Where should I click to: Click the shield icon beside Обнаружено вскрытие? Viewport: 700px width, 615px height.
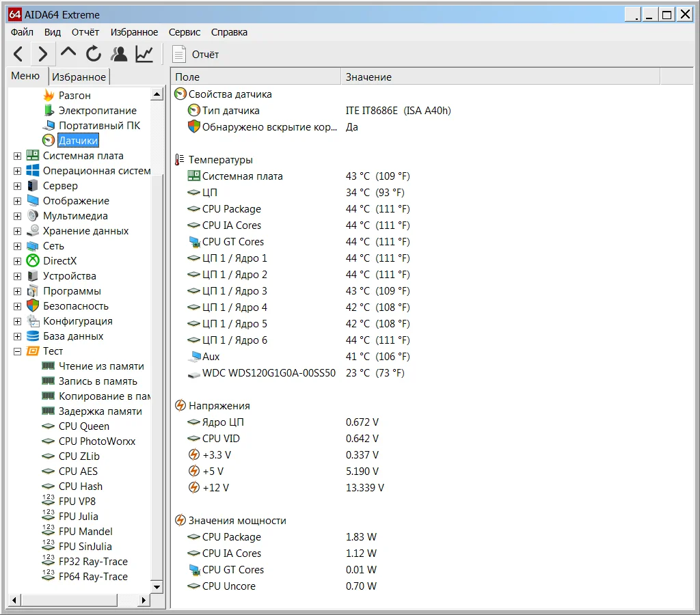point(193,126)
